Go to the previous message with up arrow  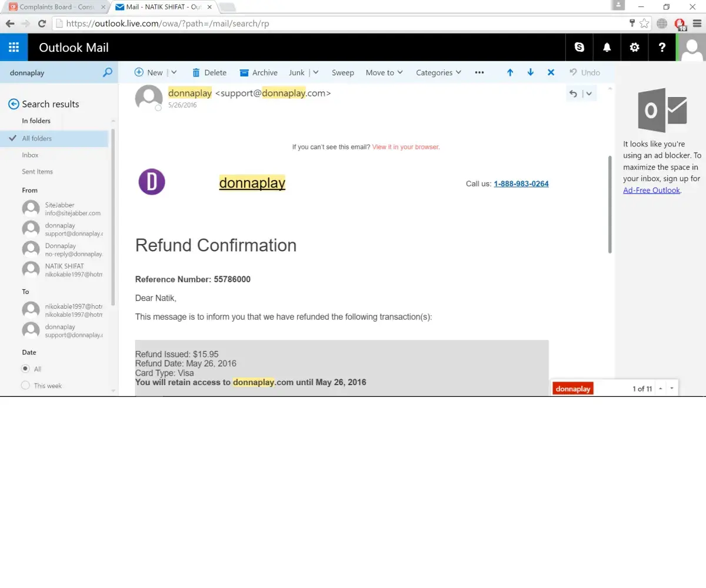510,72
